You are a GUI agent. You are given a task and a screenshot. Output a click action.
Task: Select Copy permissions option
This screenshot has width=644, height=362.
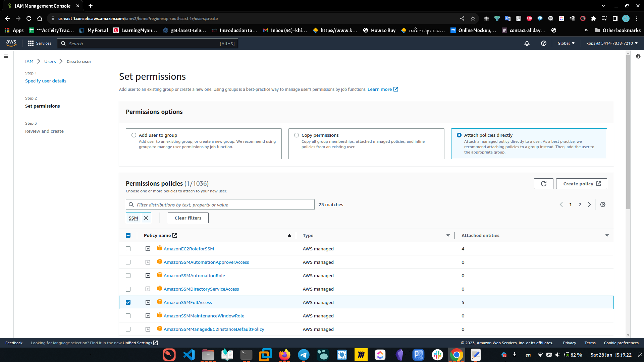tap(297, 135)
